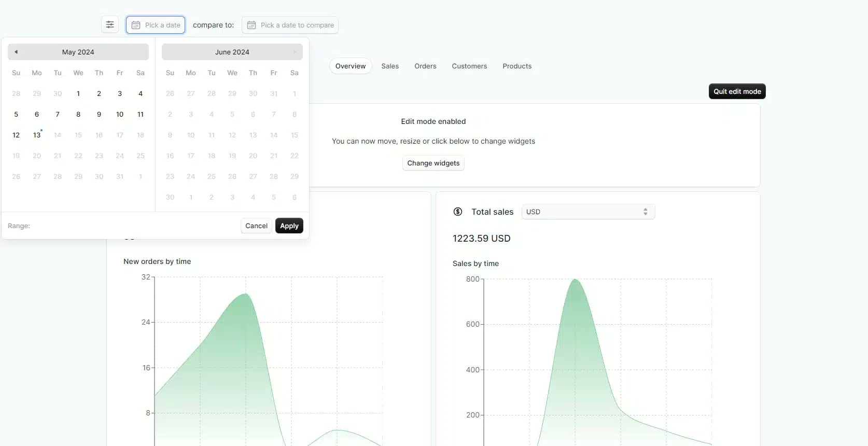Click the Range: label in date picker
The width and height of the screenshot is (868, 446).
tap(19, 226)
